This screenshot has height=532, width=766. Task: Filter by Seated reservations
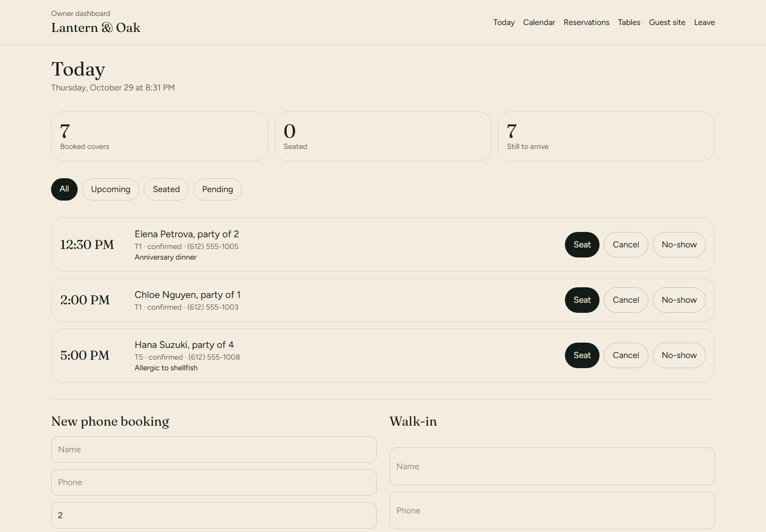[x=166, y=189]
